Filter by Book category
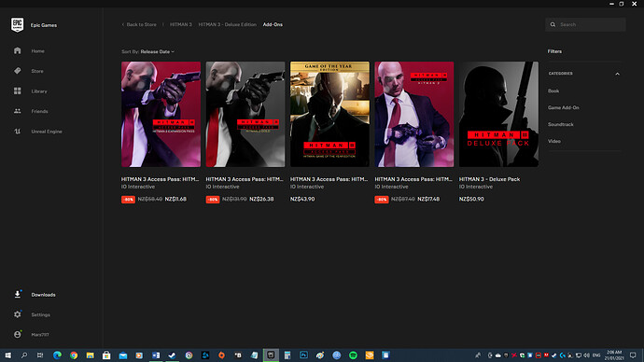The height and width of the screenshot is (362, 644). [x=553, y=90]
